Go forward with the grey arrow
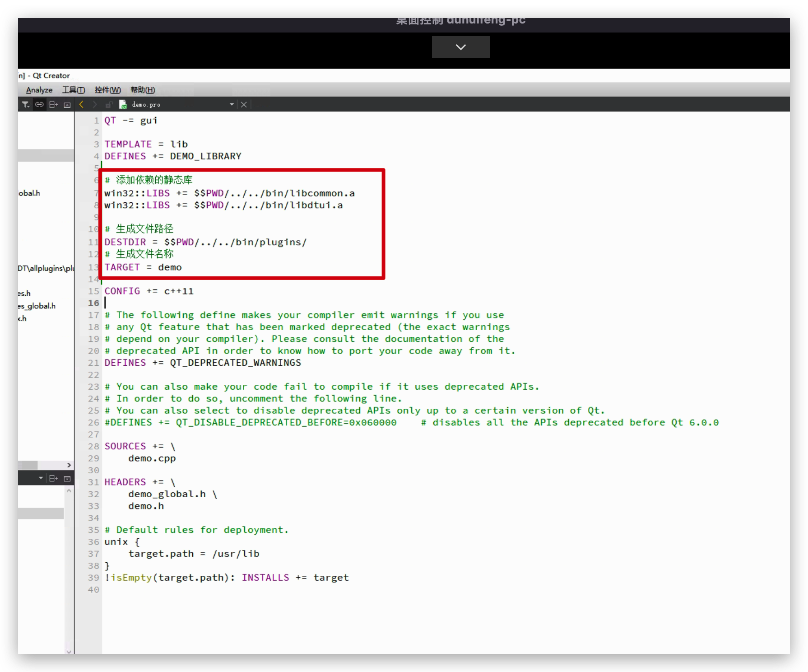 tap(95, 104)
